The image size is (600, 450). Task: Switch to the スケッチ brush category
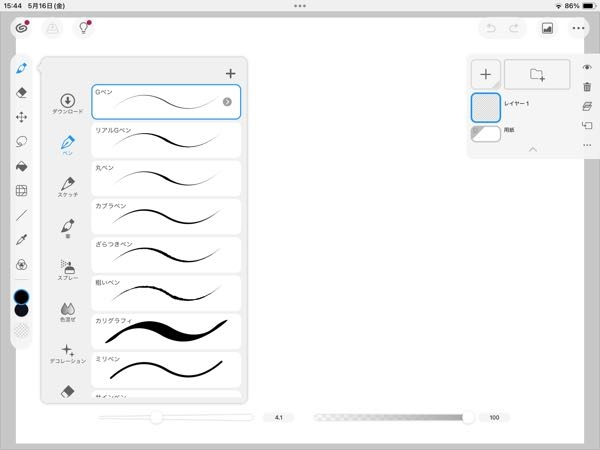68,186
